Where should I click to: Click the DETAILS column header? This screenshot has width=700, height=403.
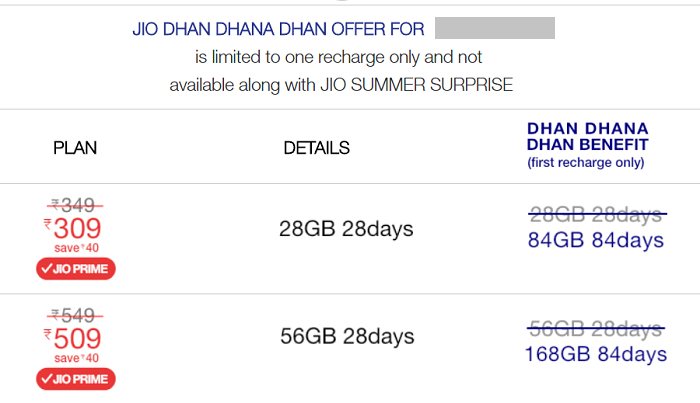(x=317, y=148)
